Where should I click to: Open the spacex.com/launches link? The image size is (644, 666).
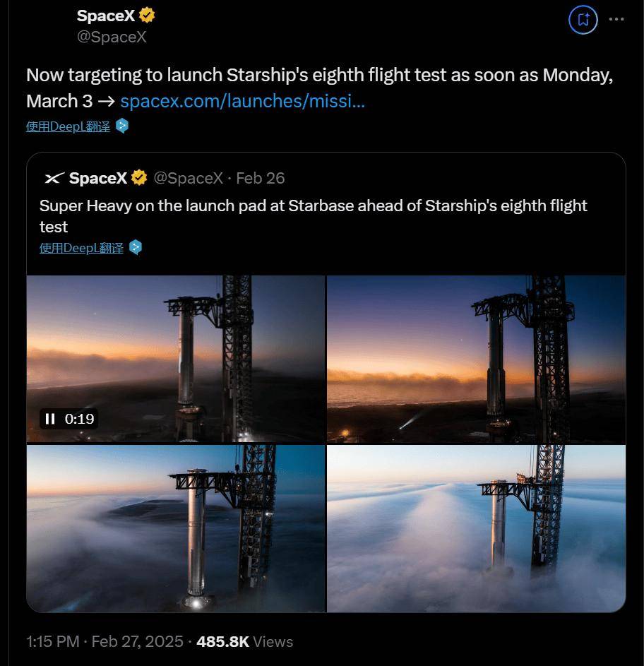(x=242, y=101)
